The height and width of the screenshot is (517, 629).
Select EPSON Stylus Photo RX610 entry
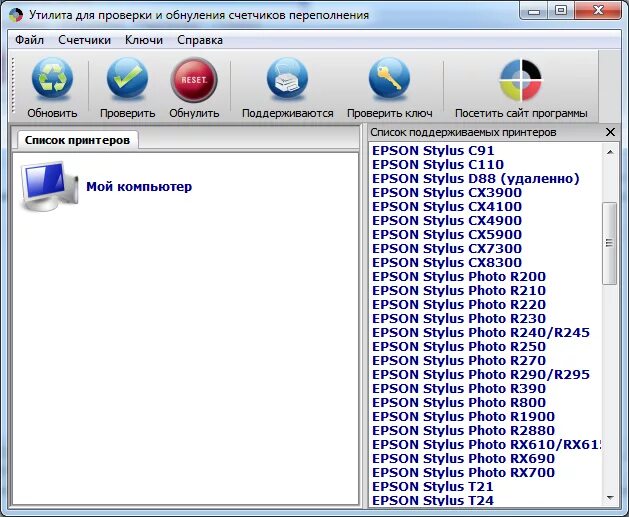pyautogui.click(x=487, y=445)
